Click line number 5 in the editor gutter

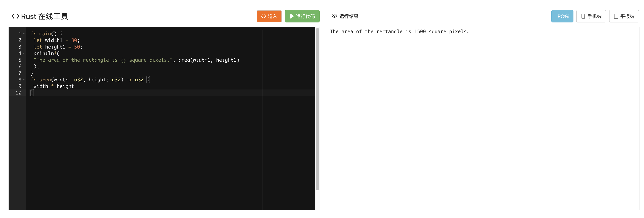click(20, 60)
